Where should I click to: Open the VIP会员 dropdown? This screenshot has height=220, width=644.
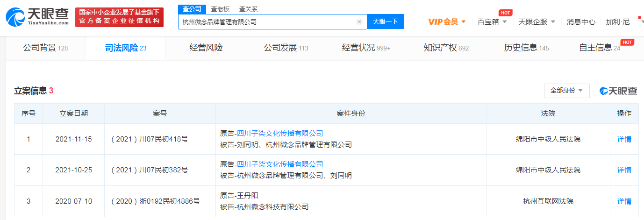point(447,21)
